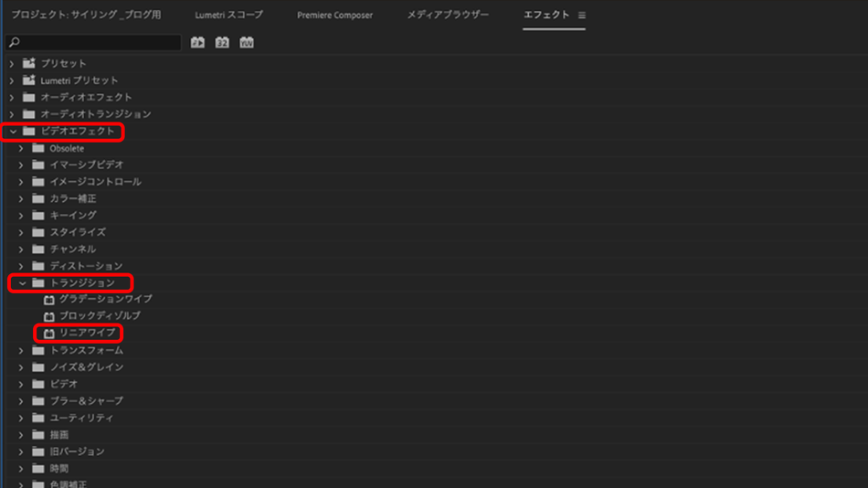The image size is (868, 488).
Task: Click the accelerated effects filter icon
Action: coord(197,43)
